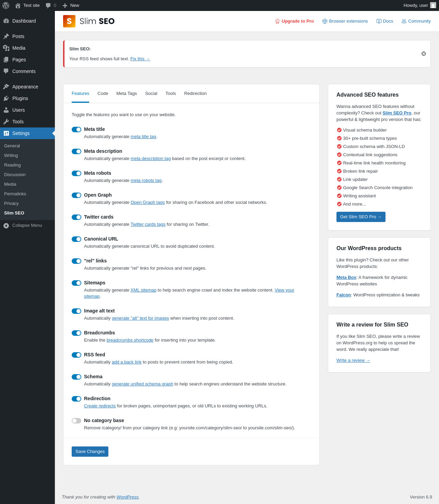Click the Posts pushpin icon
The height and width of the screenshot is (504, 439).
tap(6, 36)
